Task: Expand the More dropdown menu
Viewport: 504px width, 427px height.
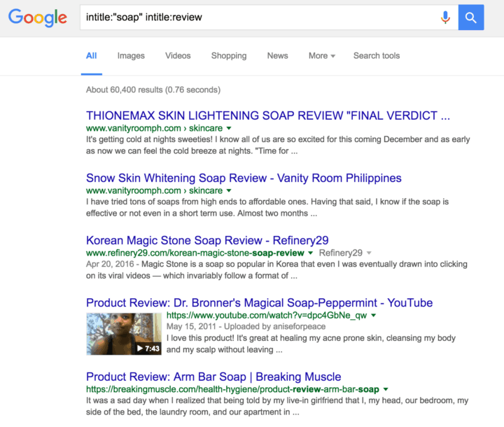Action: pos(322,56)
